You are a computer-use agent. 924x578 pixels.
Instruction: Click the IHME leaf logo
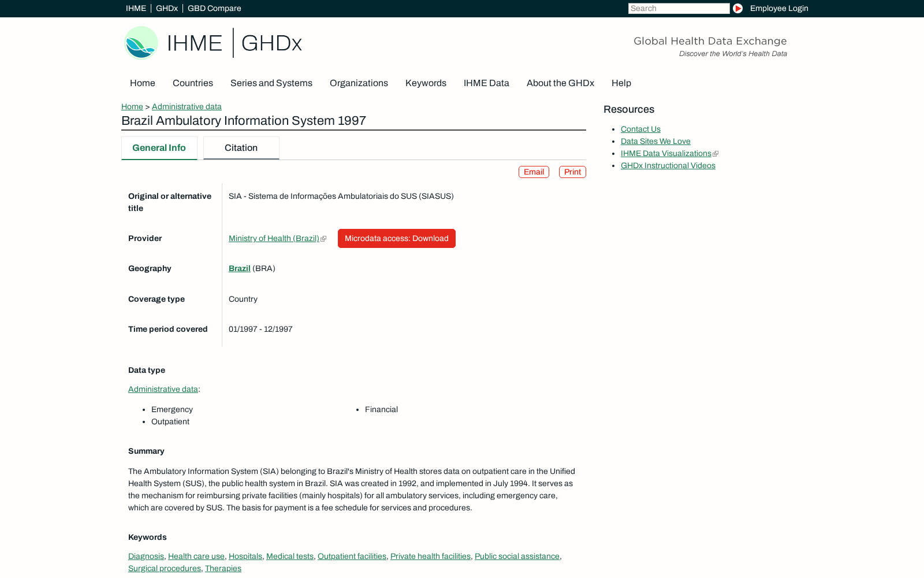coord(141,43)
